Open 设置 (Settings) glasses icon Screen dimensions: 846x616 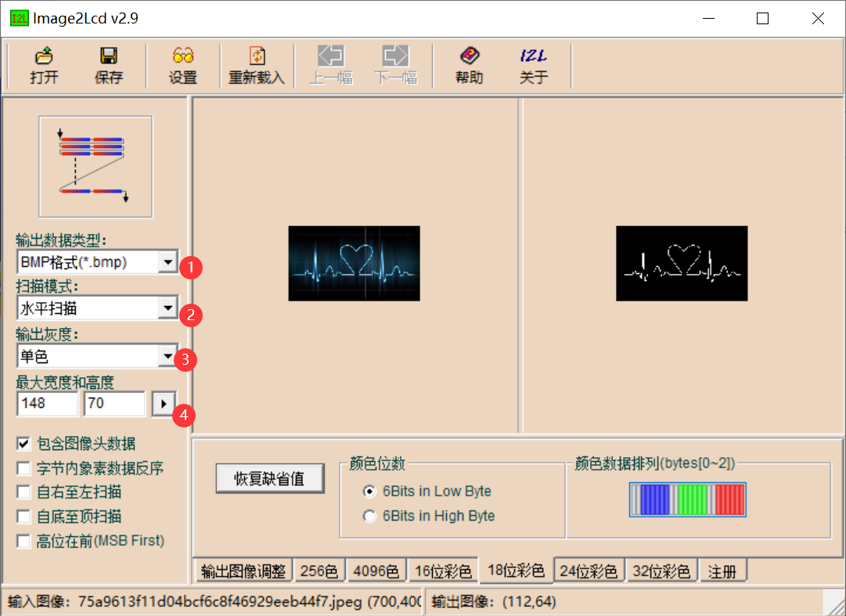coord(183,56)
